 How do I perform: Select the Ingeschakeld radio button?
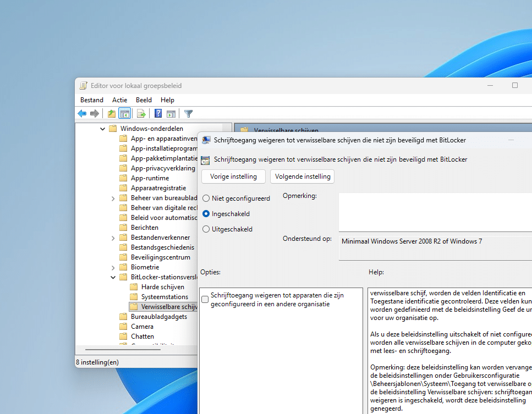[206, 214]
